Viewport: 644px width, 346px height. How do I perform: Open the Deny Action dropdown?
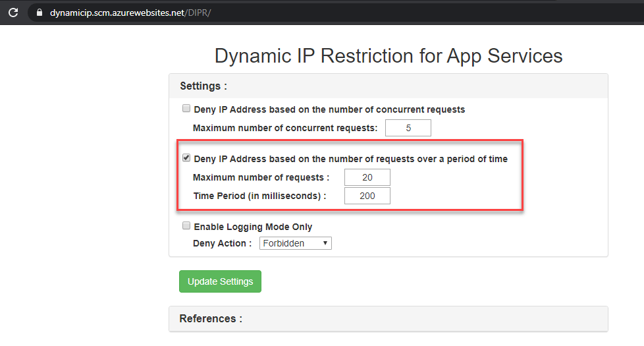click(295, 243)
